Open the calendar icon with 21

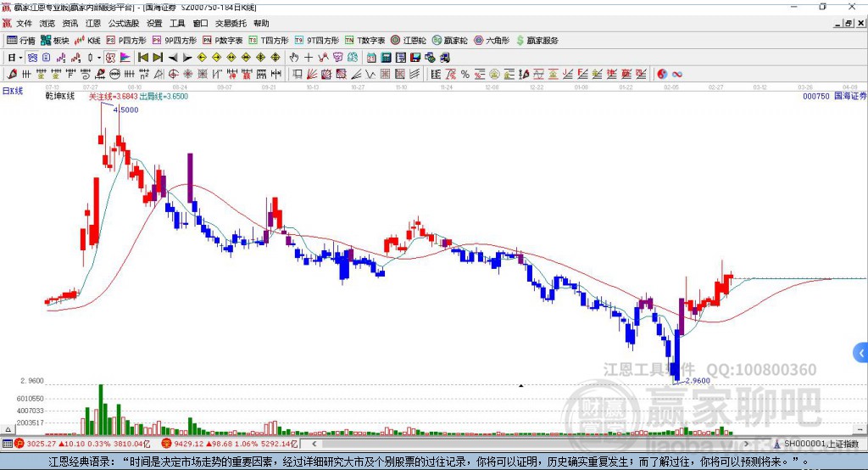click(x=371, y=58)
